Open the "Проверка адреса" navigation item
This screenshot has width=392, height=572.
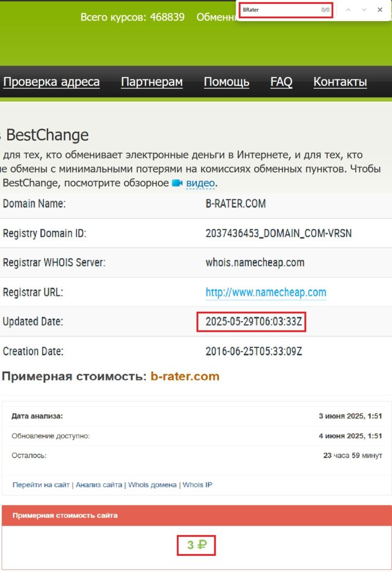tap(51, 82)
